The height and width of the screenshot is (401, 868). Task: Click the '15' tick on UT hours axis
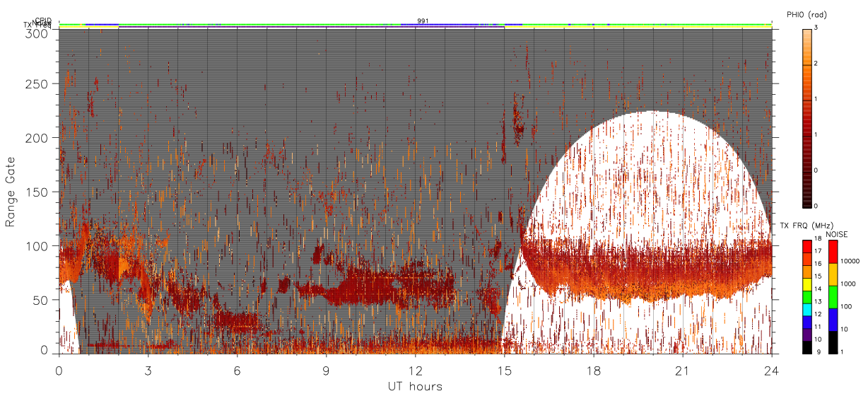(x=504, y=370)
